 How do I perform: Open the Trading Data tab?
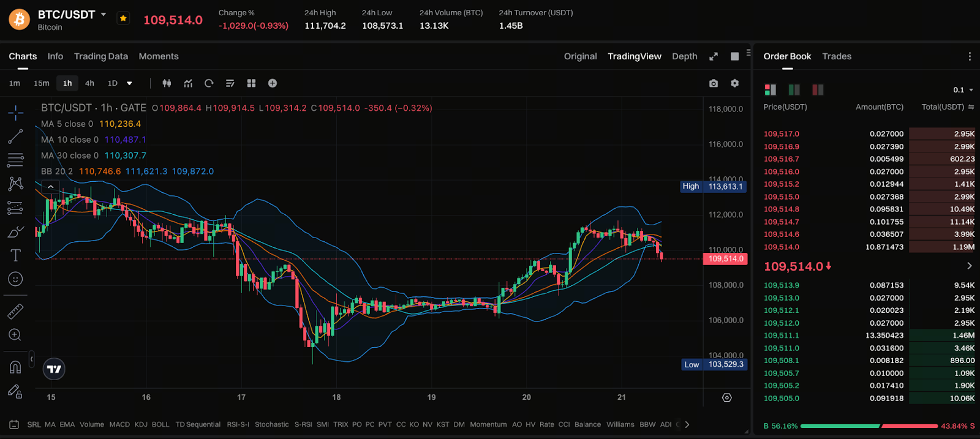(101, 56)
